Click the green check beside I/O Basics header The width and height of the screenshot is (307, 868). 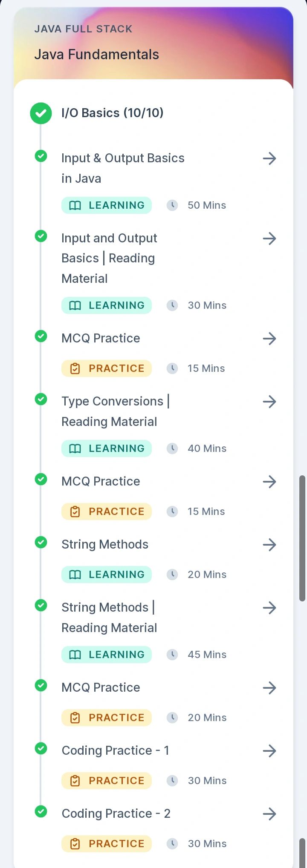pos(41,113)
